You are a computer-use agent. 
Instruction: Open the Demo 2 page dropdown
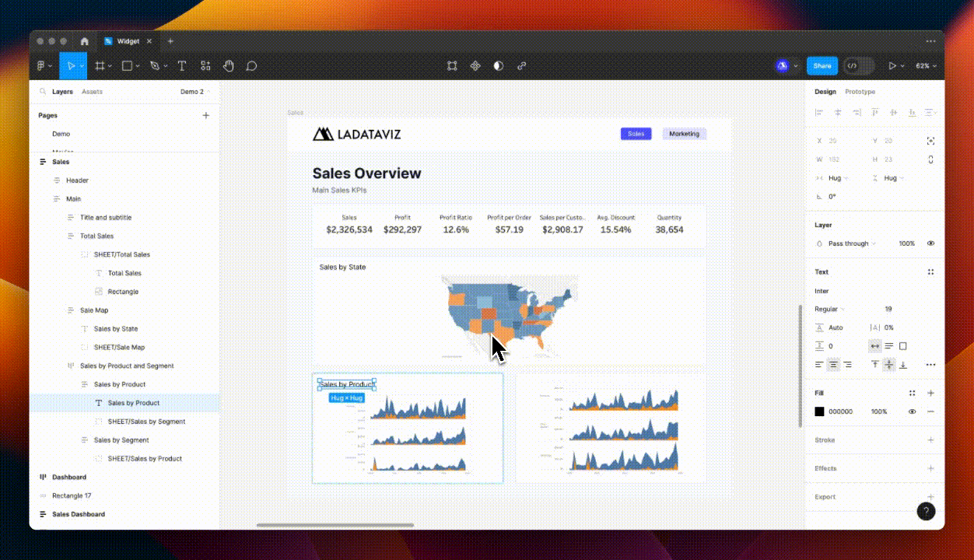click(x=194, y=92)
